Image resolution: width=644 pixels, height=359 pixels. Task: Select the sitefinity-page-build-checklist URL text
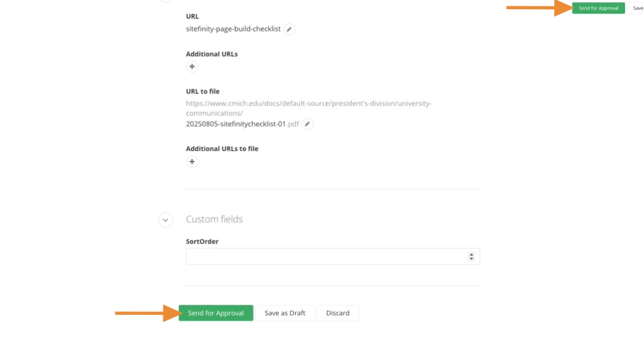pyautogui.click(x=233, y=29)
